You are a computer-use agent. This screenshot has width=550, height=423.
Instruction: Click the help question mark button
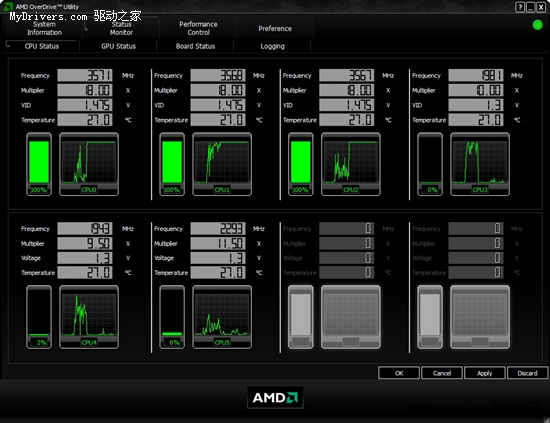pos(520,7)
